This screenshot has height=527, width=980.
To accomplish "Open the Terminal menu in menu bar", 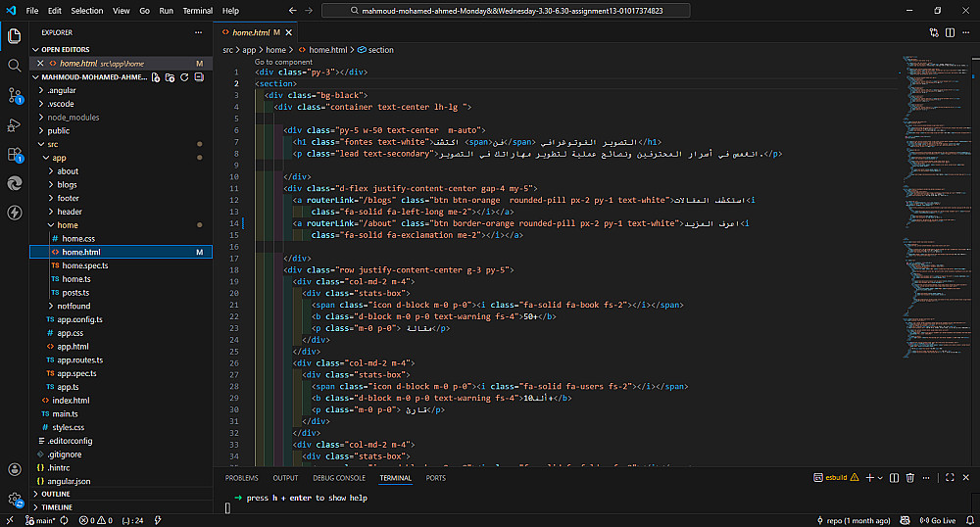I will point(197,11).
